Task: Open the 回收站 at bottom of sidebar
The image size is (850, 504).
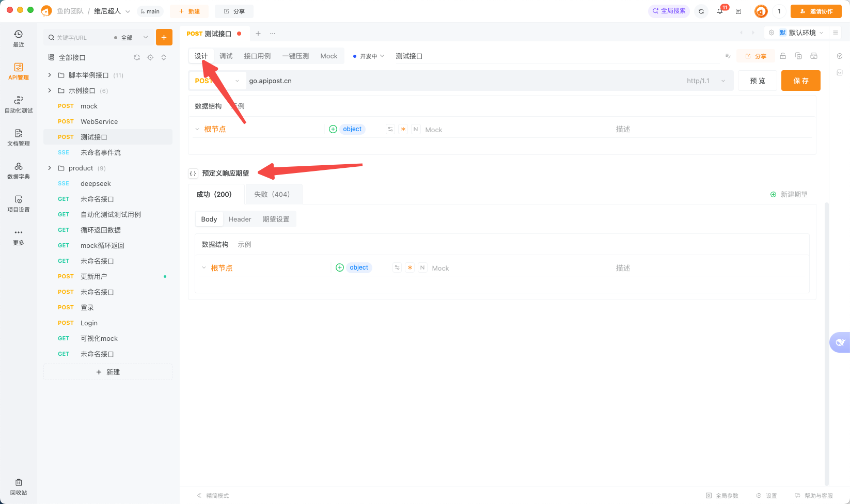Action: coord(18,486)
